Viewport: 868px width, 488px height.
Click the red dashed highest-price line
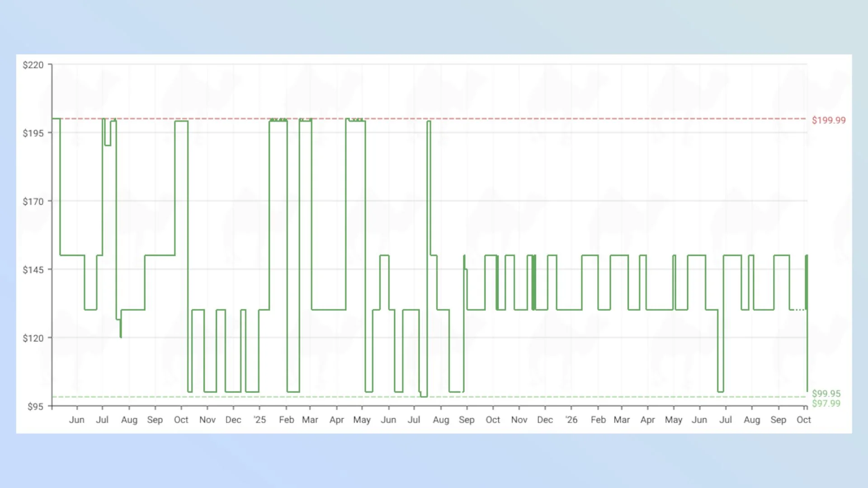429,119
